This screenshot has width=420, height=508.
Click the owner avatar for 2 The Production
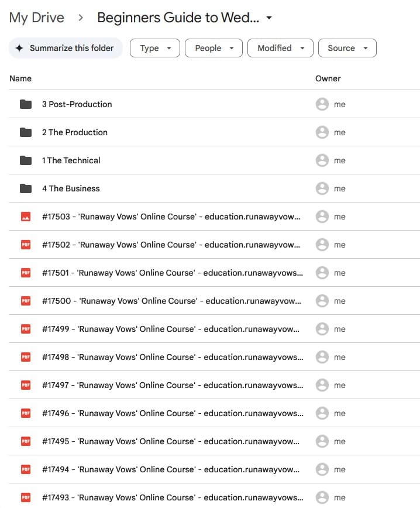322,132
